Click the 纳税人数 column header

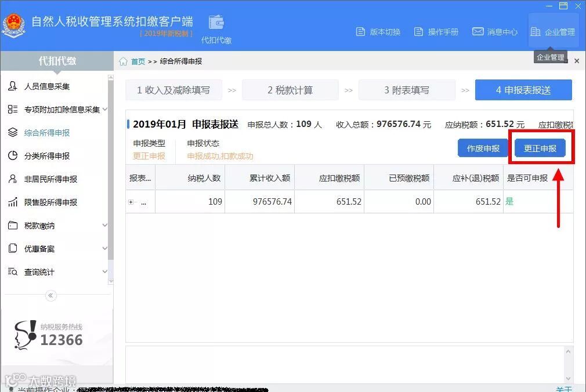click(x=190, y=178)
